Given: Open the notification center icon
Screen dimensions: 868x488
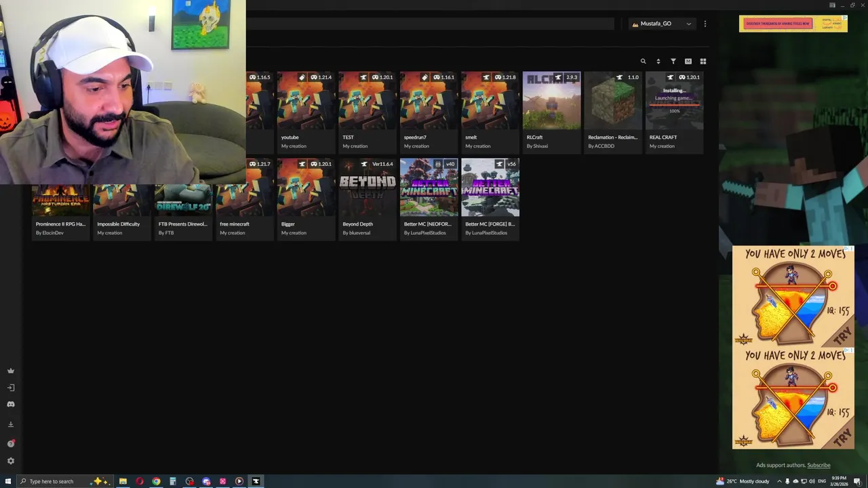Looking at the screenshot, I should tap(858, 481).
